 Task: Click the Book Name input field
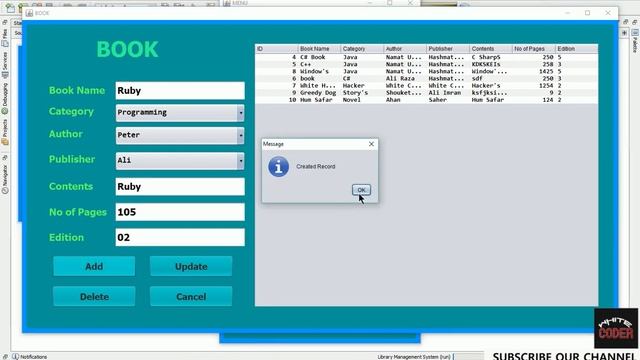[x=180, y=91]
